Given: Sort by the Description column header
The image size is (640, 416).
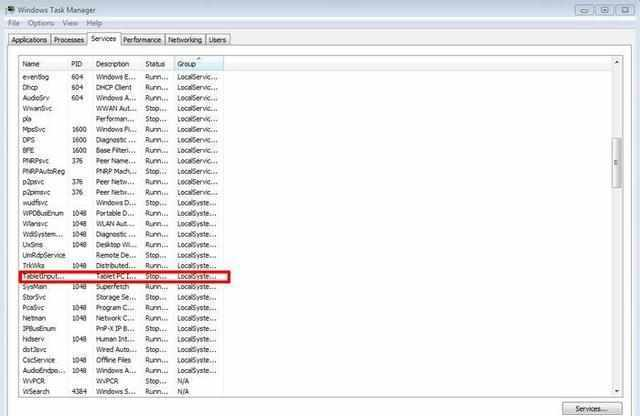Looking at the screenshot, I should (x=117, y=64).
